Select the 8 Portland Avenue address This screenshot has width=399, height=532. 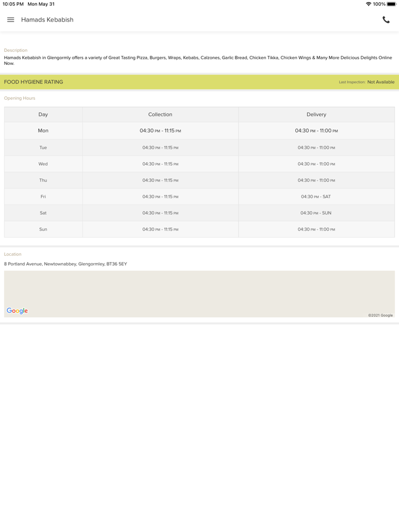(x=66, y=264)
